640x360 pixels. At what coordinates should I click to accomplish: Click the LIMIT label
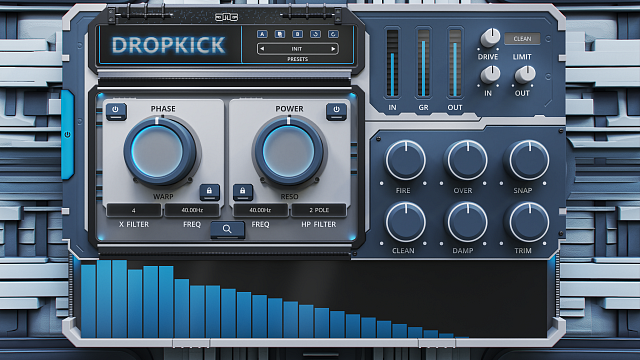(522, 57)
